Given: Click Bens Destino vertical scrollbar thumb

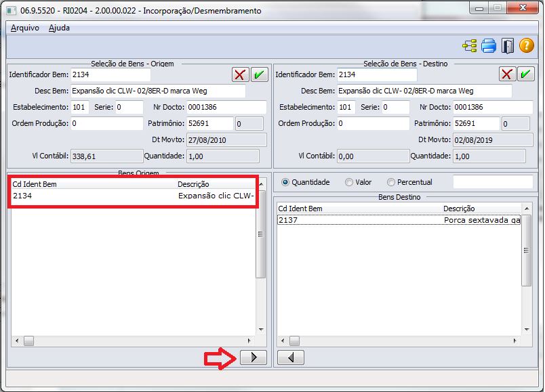Looking at the screenshot, I should point(527,250).
